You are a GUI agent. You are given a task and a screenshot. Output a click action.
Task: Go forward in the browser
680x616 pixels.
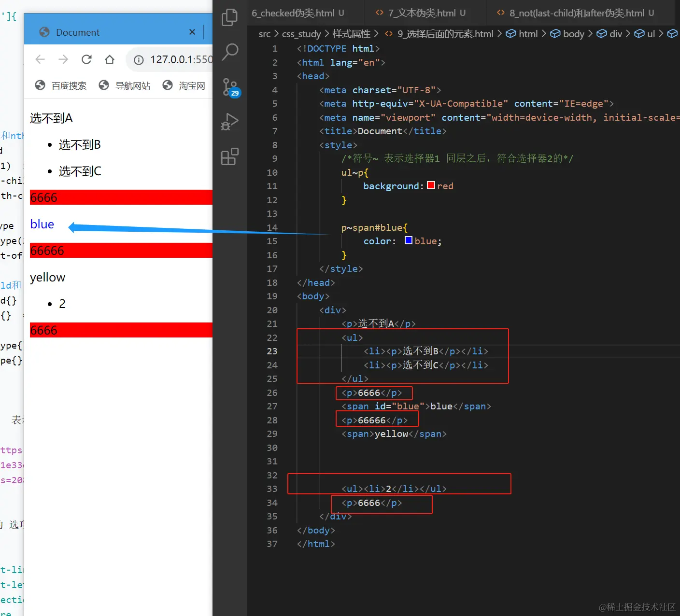(63, 59)
